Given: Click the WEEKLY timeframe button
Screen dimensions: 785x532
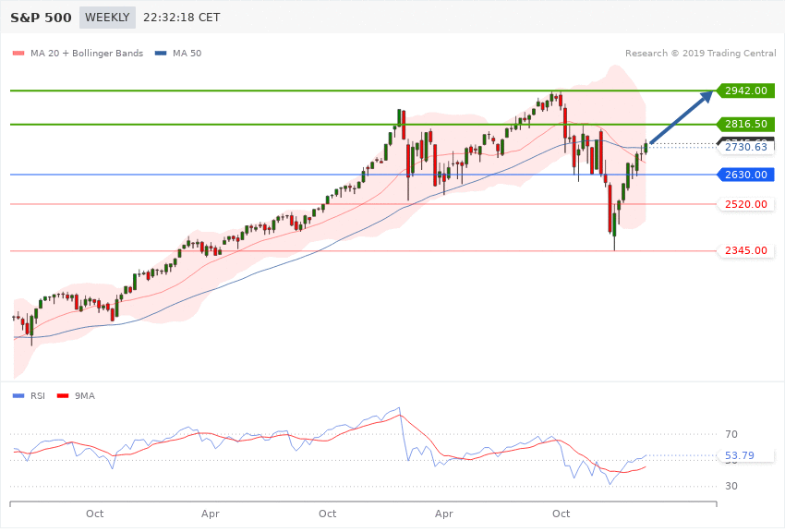Looking at the screenshot, I should (107, 18).
